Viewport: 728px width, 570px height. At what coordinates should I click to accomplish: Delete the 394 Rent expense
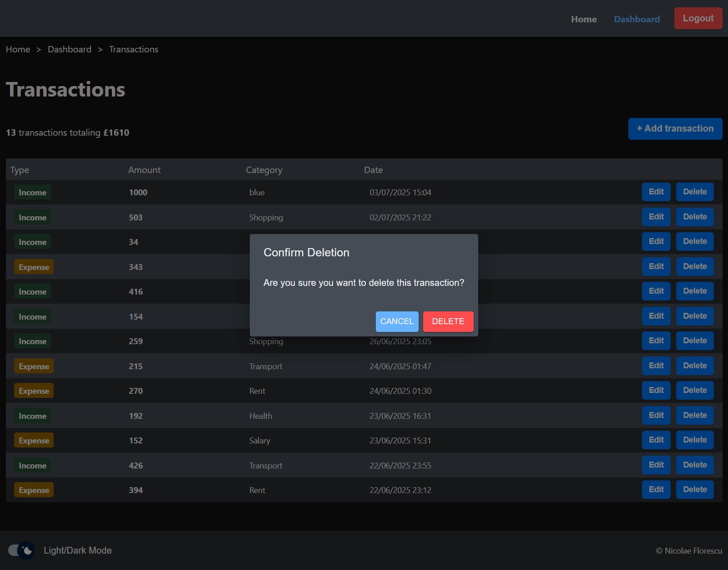694,489
